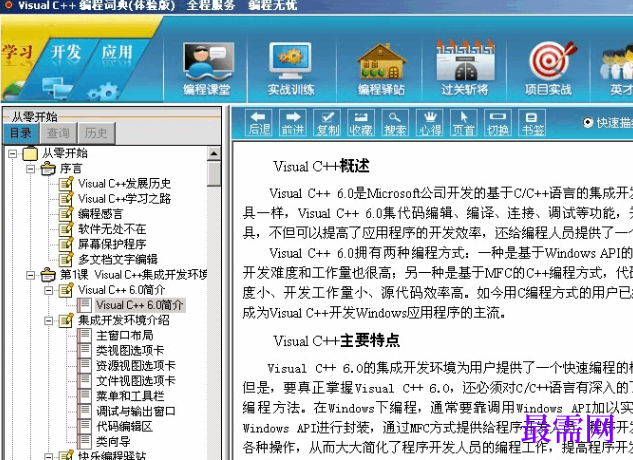
Task: Open 软件无处不在 topic
Action: 112,229
